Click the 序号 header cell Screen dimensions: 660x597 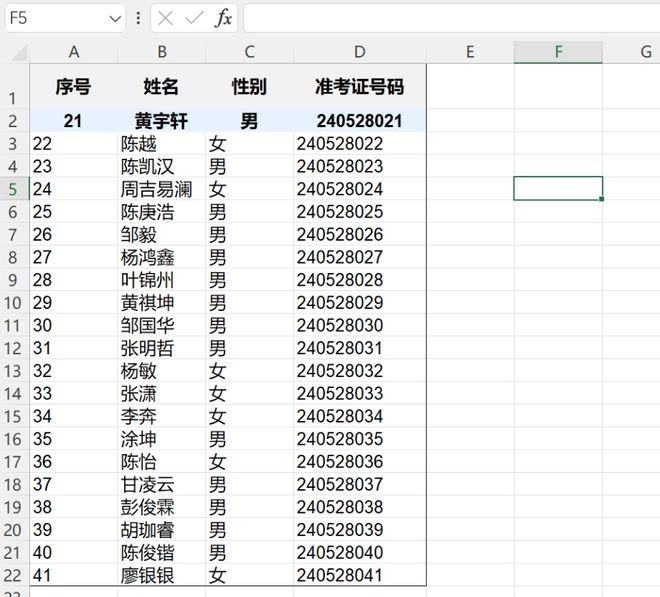click(x=74, y=86)
